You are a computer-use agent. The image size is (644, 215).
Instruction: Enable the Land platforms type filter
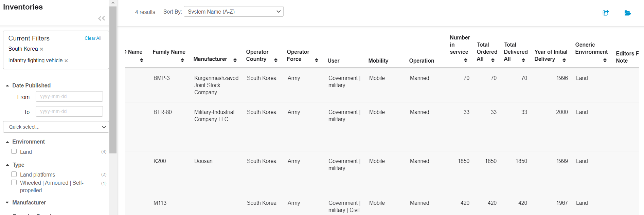[14, 174]
